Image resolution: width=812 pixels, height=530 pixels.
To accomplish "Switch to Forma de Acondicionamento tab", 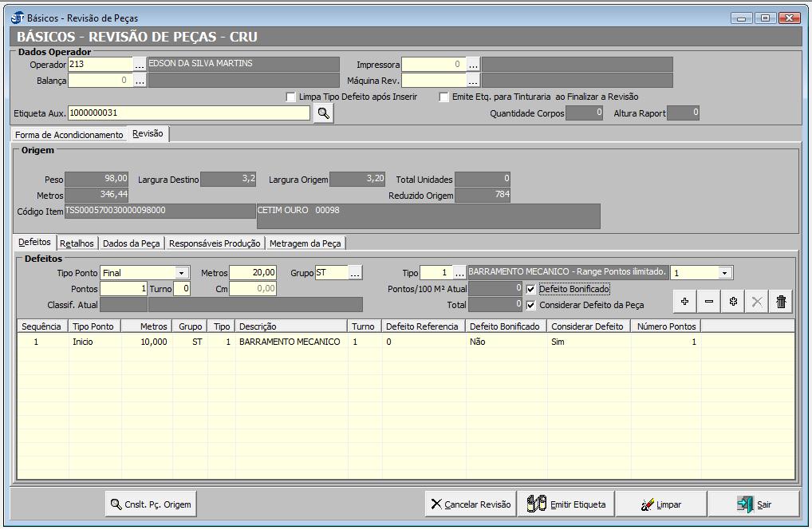I will point(69,135).
